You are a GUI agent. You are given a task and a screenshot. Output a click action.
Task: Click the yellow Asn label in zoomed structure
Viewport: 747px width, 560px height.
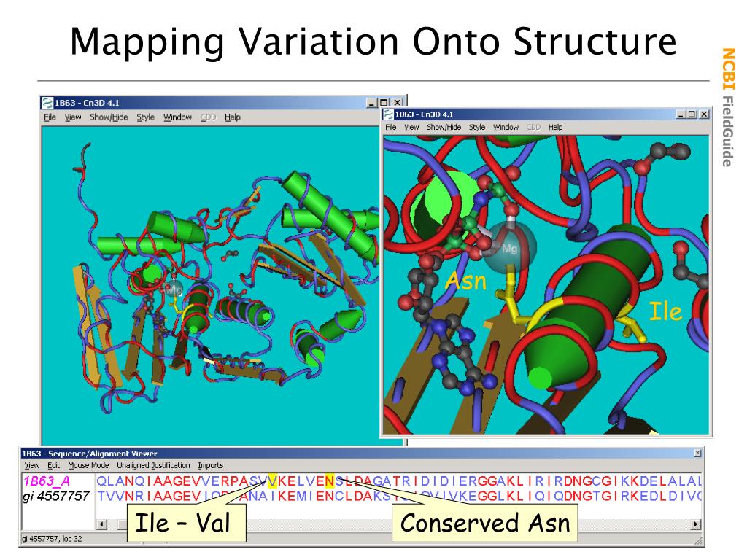point(465,281)
